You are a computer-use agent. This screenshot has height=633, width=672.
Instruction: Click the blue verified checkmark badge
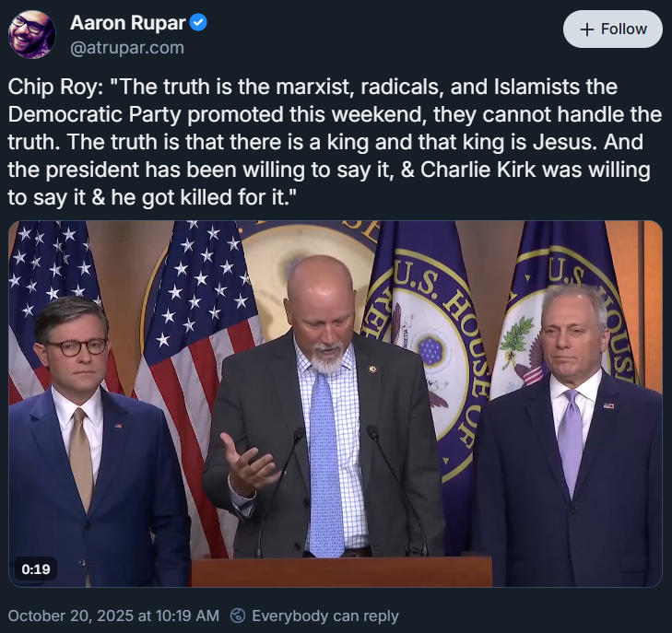pyautogui.click(x=198, y=23)
